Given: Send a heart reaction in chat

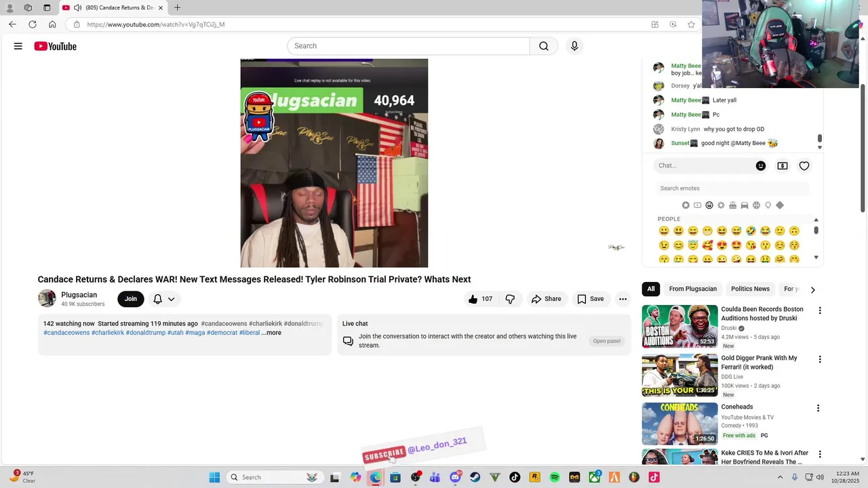Looking at the screenshot, I should tap(804, 166).
